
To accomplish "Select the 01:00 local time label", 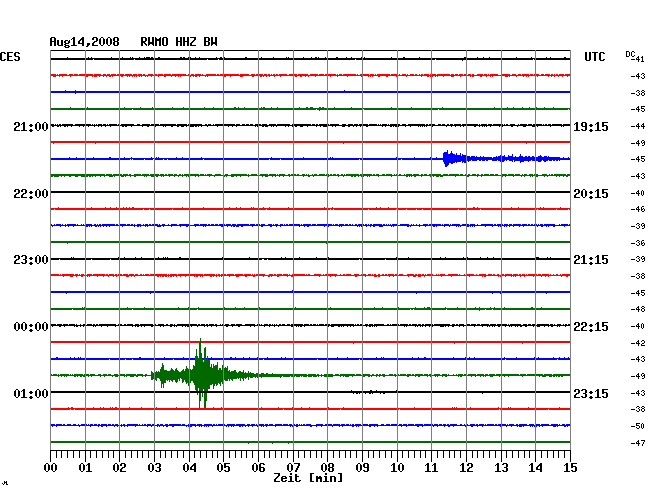I will (31, 393).
